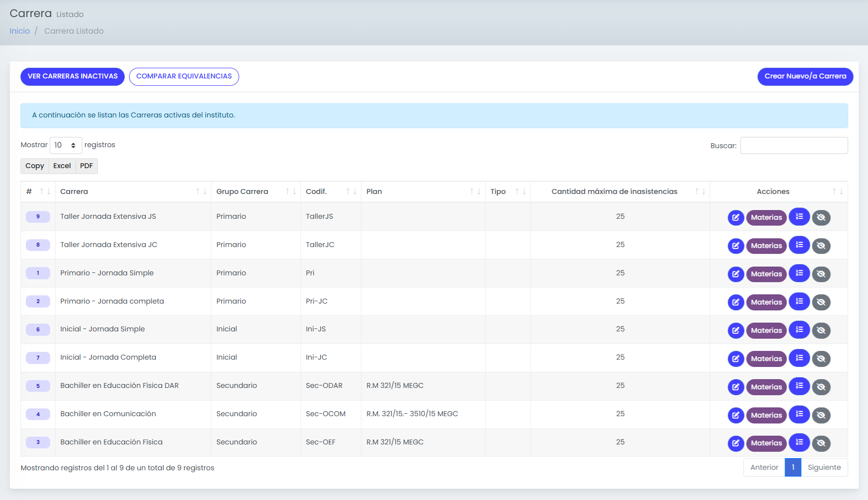This screenshot has height=500, width=868.
Task: Sort table by Plan column
Action: [x=423, y=192]
